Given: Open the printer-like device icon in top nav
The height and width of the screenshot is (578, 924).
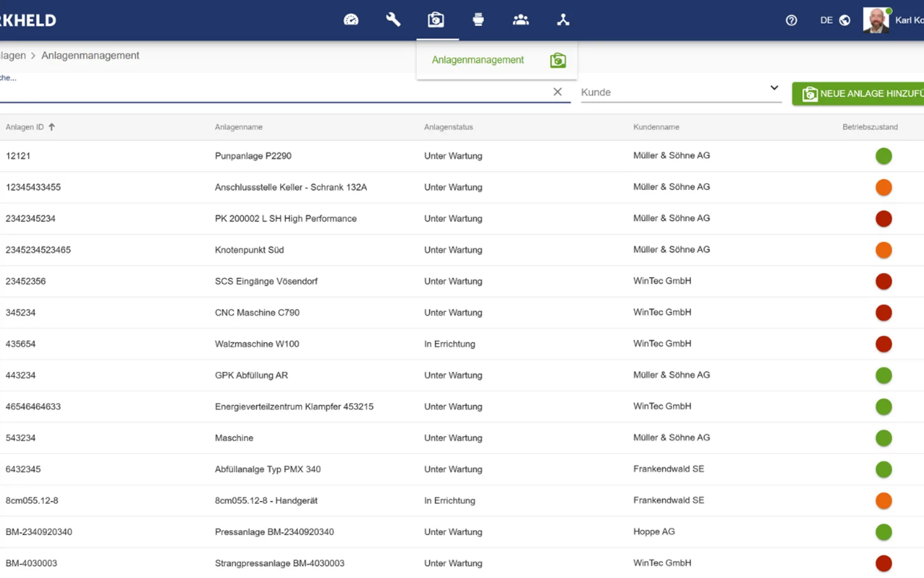Looking at the screenshot, I should [478, 20].
